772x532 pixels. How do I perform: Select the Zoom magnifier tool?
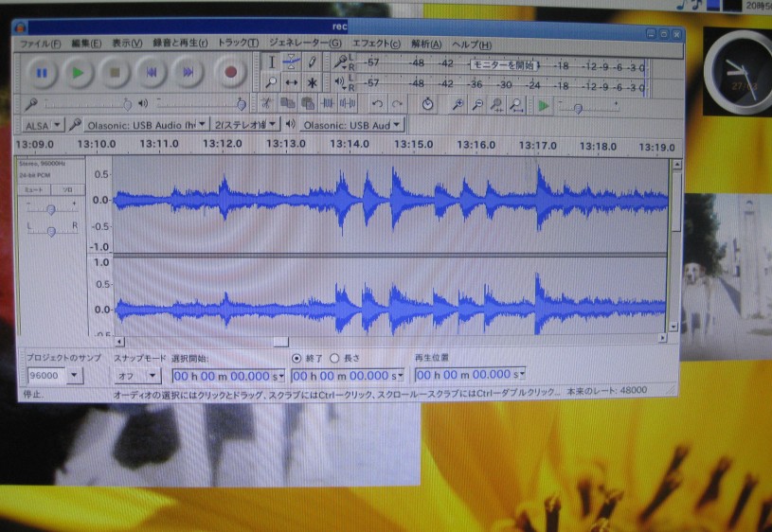271,82
